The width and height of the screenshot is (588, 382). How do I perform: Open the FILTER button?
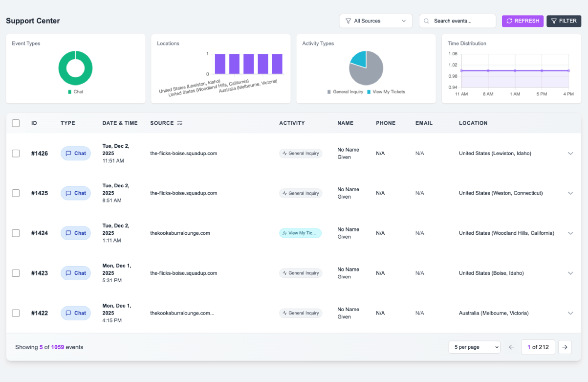pyautogui.click(x=564, y=21)
